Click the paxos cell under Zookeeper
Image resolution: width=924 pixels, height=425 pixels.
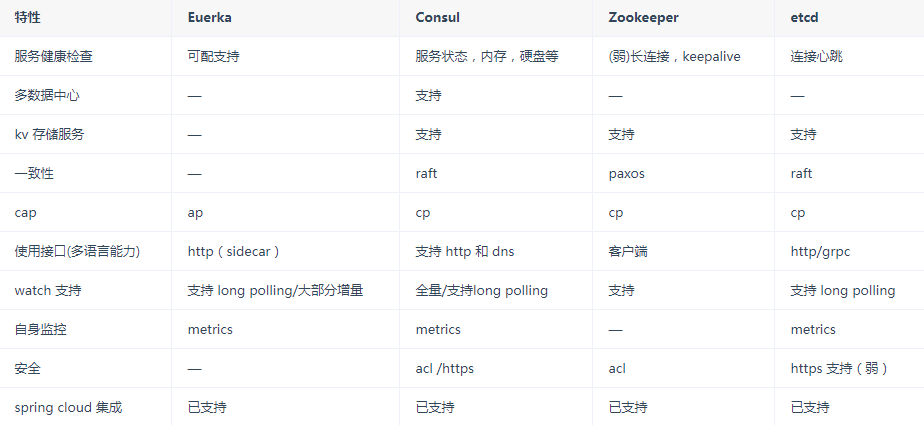[626, 174]
